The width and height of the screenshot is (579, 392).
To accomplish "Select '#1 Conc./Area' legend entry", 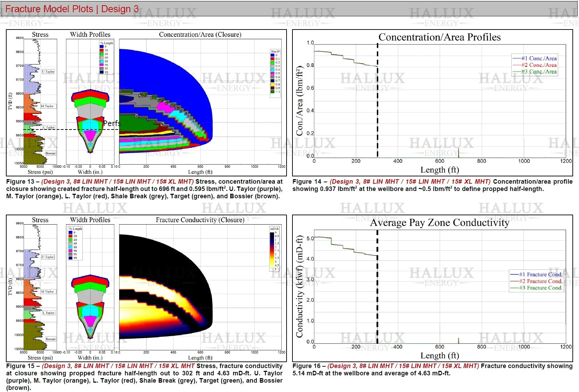I will (x=535, y=58).
